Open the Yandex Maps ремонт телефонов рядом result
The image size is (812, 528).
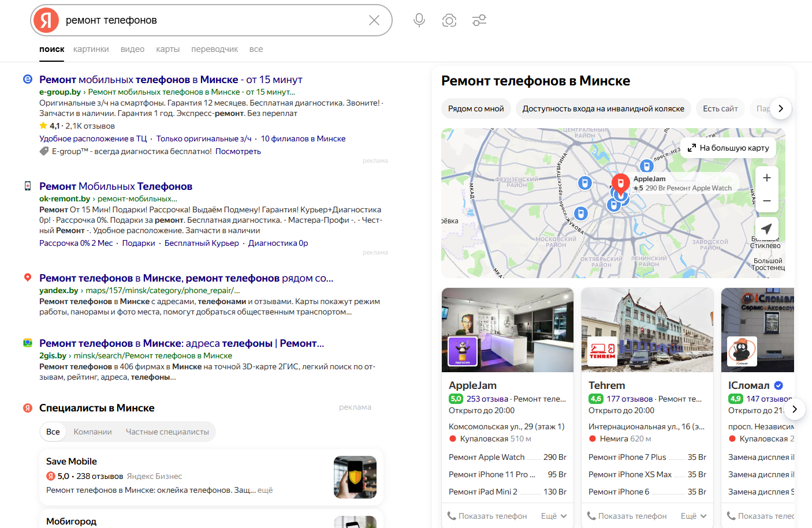coord(187,278)
